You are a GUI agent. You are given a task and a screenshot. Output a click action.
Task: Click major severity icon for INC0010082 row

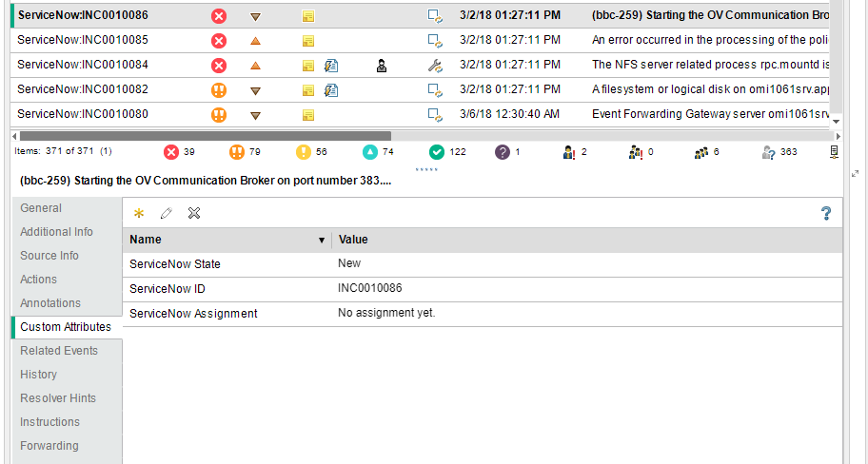(x=219, y=90)
